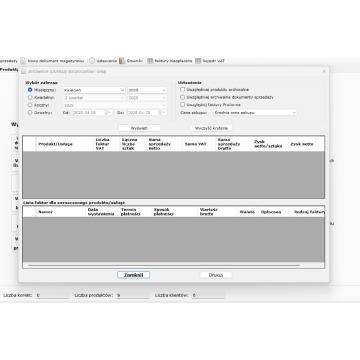Open Słowniki toolbar icon
The height and width of the screenshot is (360, 360).
122,61
